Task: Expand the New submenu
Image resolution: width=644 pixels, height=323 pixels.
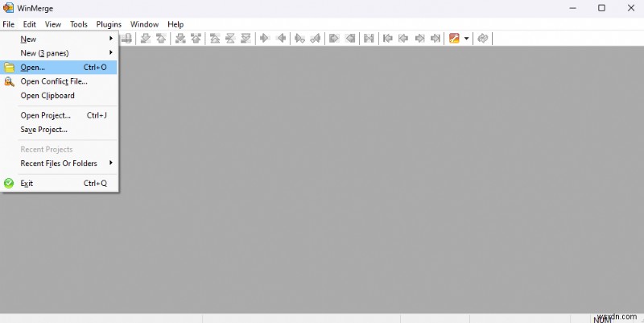Action: click(59, 39)
